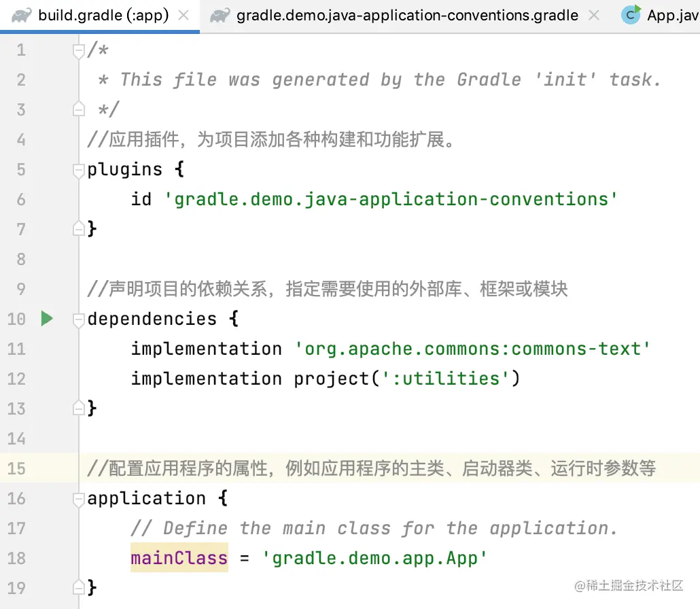Close the java-application-conventions.gradle tab
The image size is (700, 609).
point(594,16)
